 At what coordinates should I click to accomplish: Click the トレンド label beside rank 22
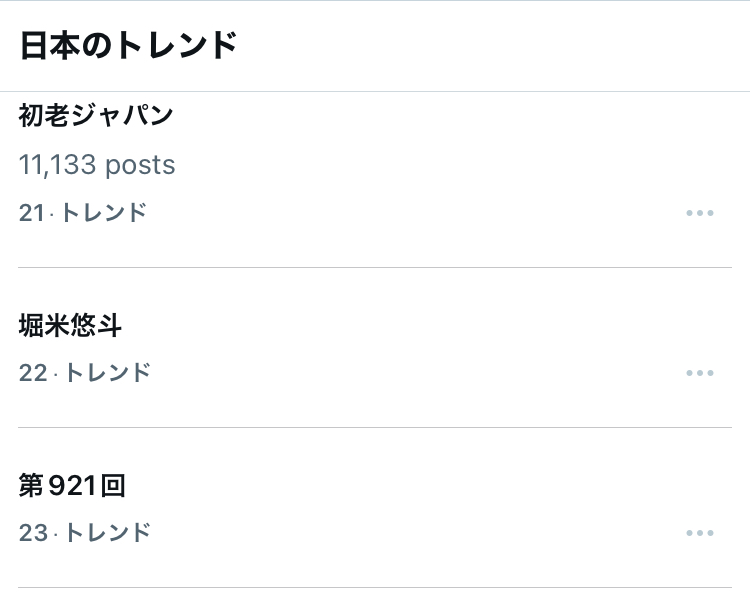tap(107, 373)
